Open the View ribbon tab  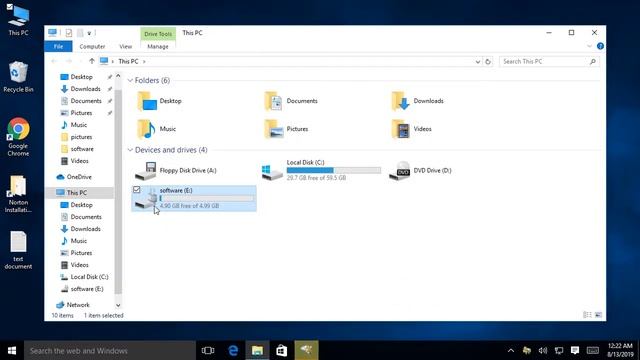click(x=125, y=47)
